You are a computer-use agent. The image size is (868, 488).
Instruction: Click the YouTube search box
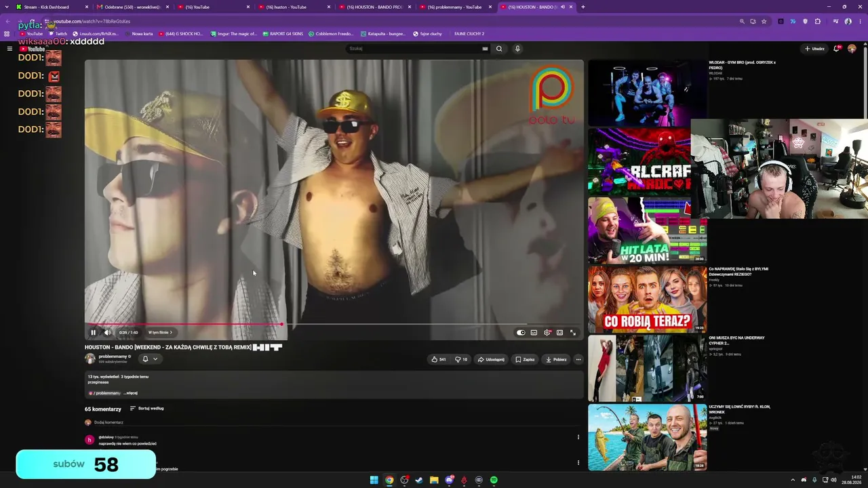(414, 49)
